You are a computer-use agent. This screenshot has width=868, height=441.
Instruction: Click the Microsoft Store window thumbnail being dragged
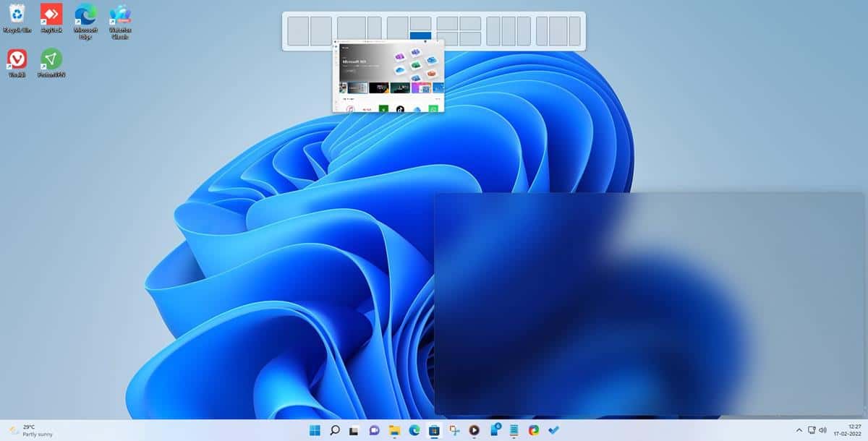tap(388, 77)
